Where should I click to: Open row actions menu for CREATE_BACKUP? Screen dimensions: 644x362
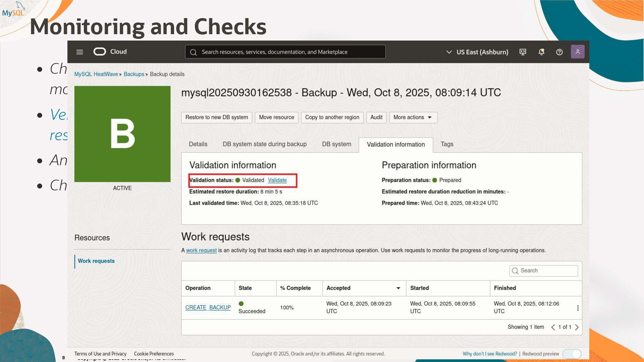tap(578, 308)
